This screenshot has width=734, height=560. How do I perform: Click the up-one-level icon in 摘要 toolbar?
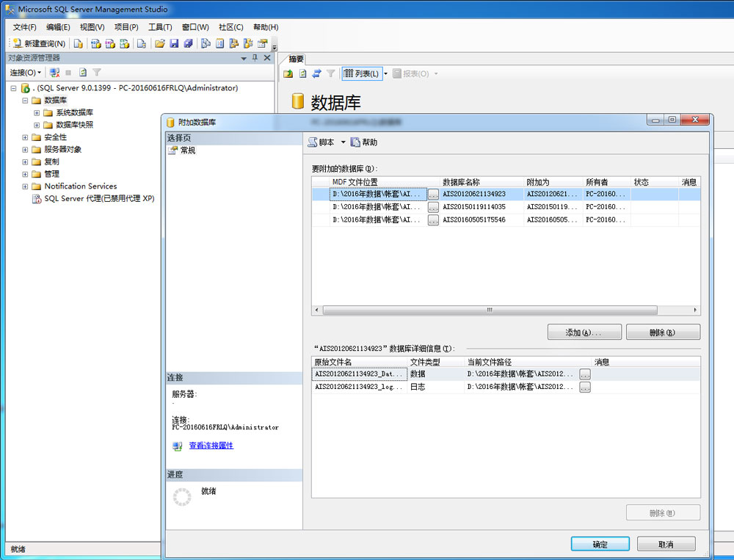[288, 73]
